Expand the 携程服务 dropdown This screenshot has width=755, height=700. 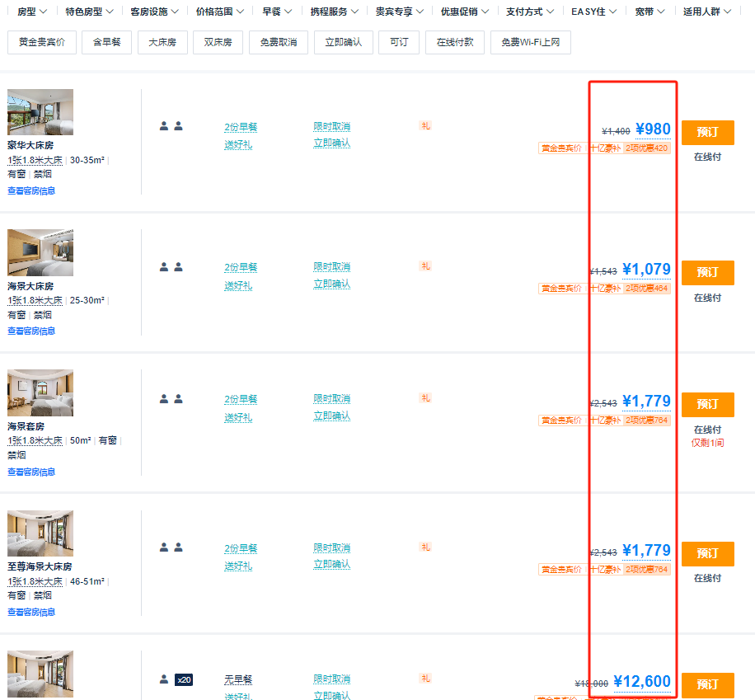334,12
